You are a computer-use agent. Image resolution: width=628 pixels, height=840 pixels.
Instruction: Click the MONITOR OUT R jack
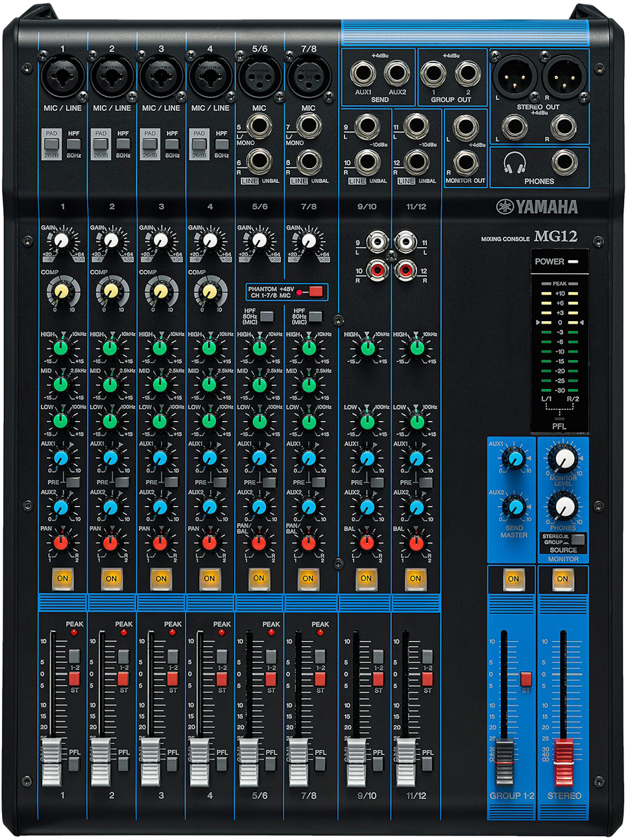pyautogui.click(x=466, y=163)
